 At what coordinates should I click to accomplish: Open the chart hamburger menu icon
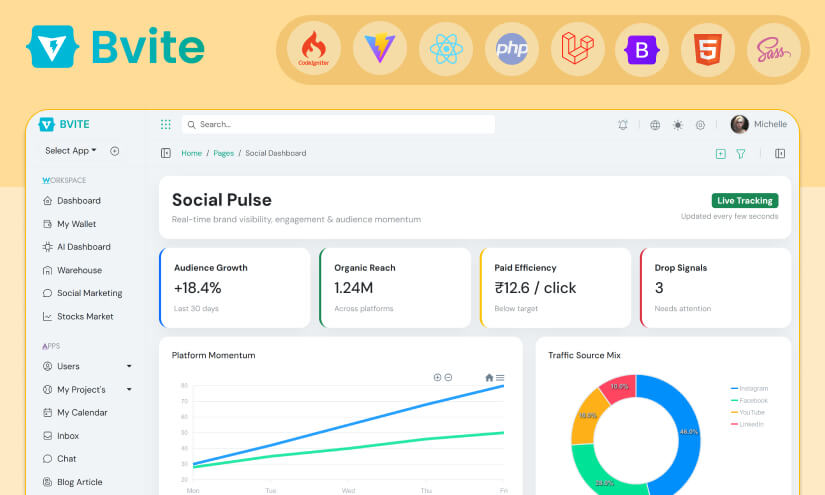(500, 378)
